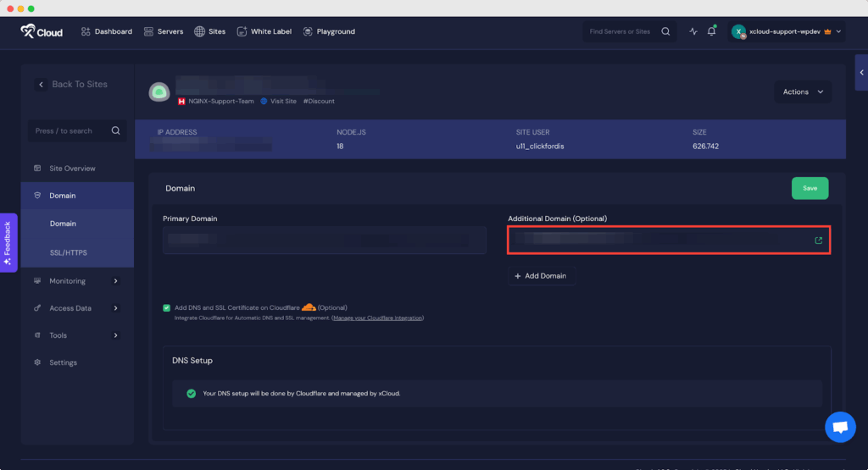The image size is (868, 470).
Task: Select SSL/HTTPS in sidebar
Action: (68, 252)
